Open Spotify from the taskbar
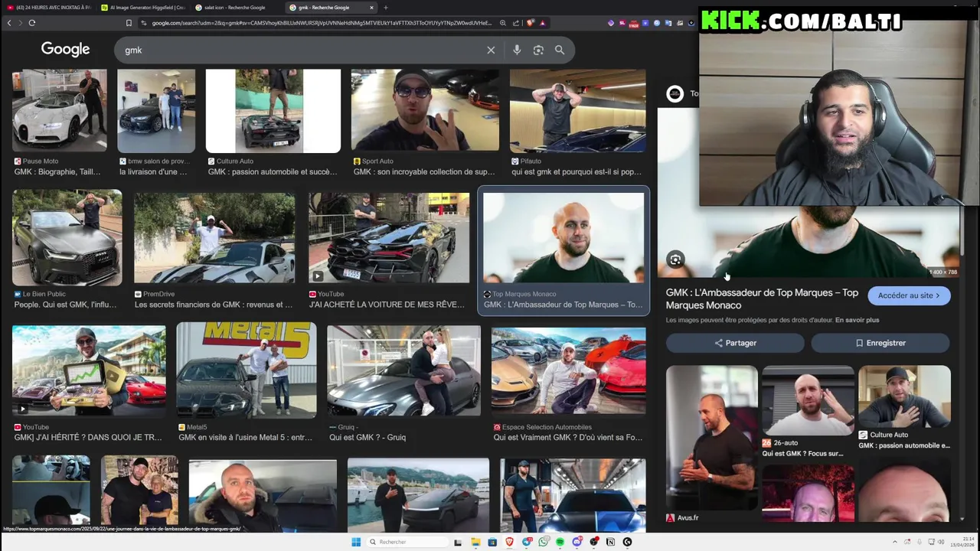This screenshot has height=551, width=980. click(x=560, y=542)
